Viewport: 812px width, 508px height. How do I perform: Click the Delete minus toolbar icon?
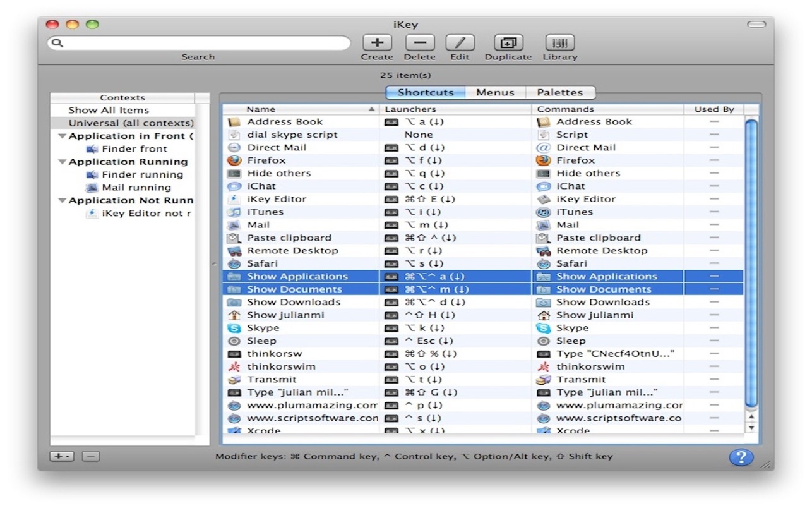click(420, 43)
